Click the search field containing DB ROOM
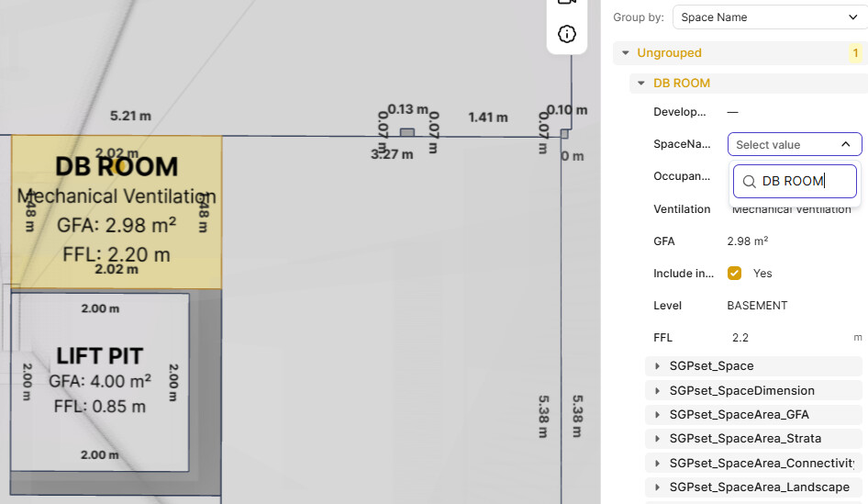 click(795, 181)
